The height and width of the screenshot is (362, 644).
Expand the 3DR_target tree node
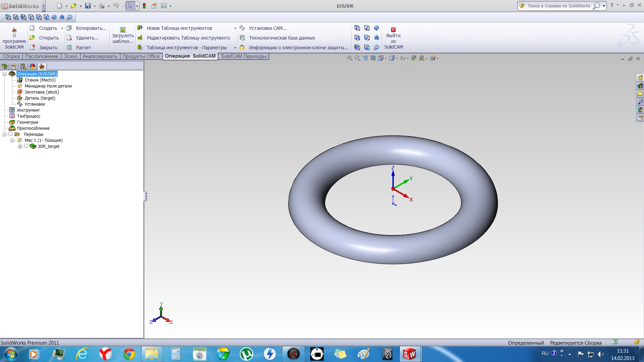tap(20, 146)
